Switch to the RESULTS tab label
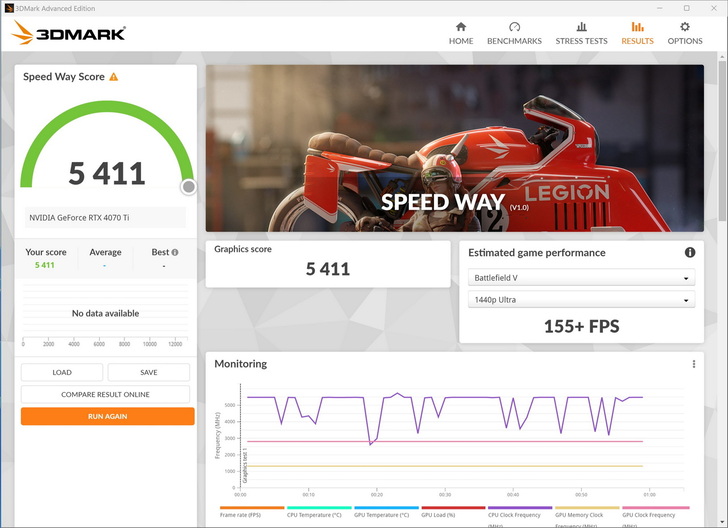The image size is (728, 528). point(637,41)
